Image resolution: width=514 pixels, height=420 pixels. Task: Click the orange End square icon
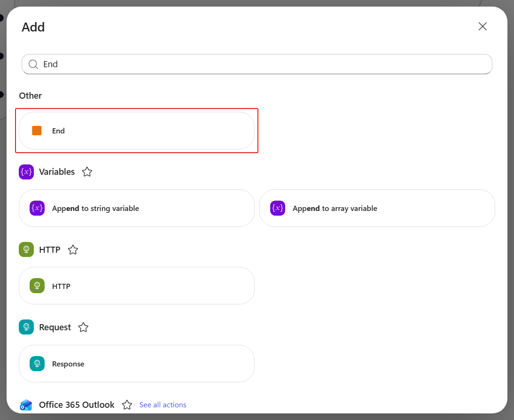[37, 131]
